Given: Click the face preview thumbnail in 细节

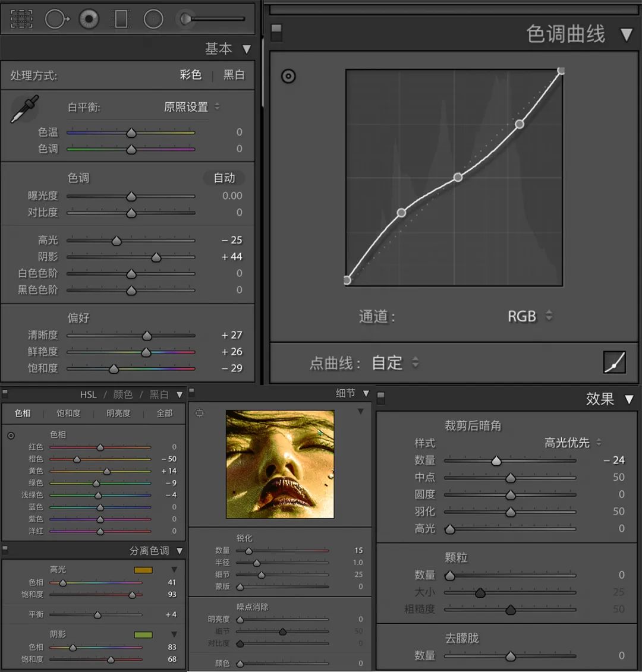Looking at the screenshot, I should point(280,464).
